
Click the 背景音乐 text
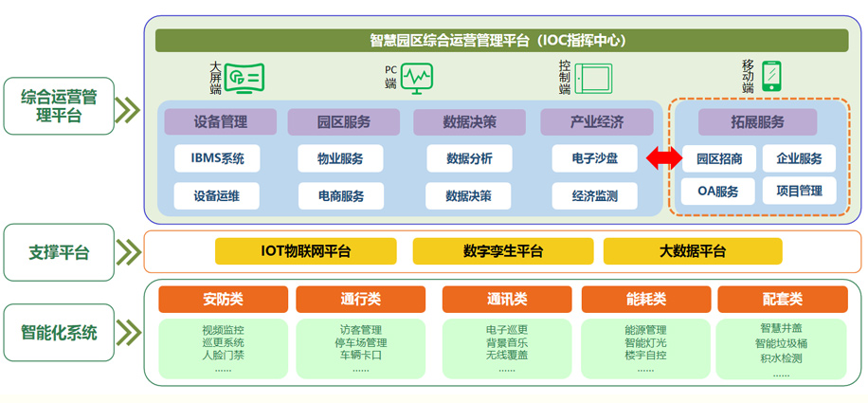[x=507, y=342]
